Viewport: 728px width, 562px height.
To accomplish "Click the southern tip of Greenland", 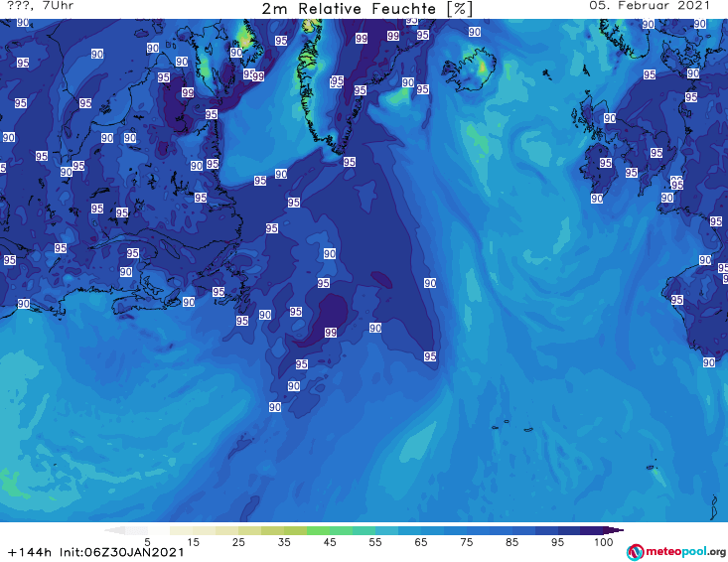I will pos(339,149).
